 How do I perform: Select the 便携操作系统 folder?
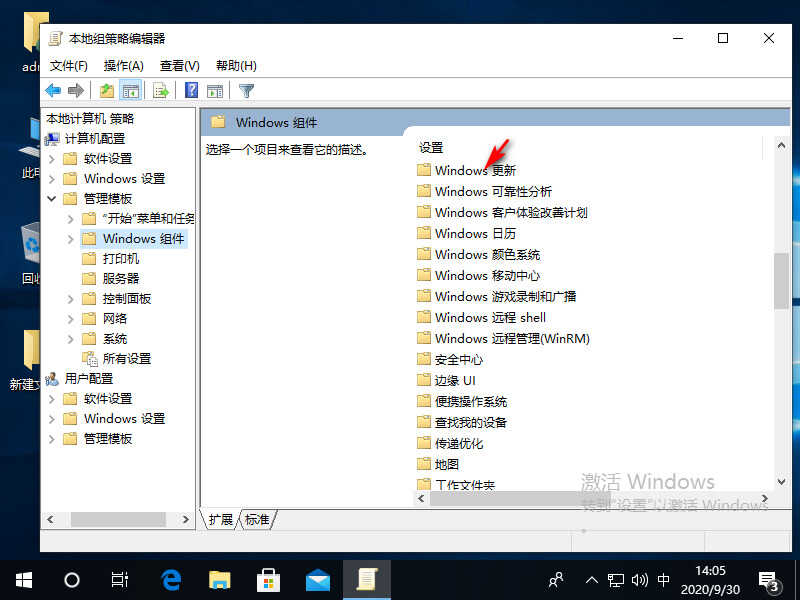point(462,402)
